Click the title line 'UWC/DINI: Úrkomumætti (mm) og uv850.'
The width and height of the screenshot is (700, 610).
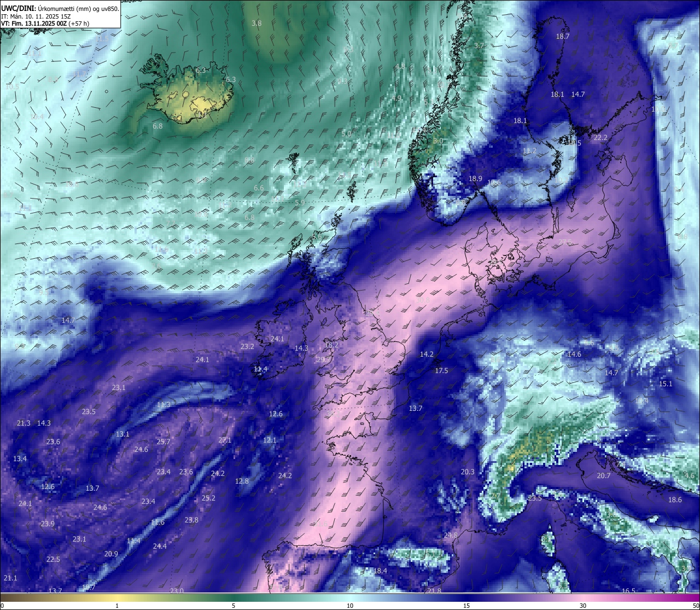[60, 8]
